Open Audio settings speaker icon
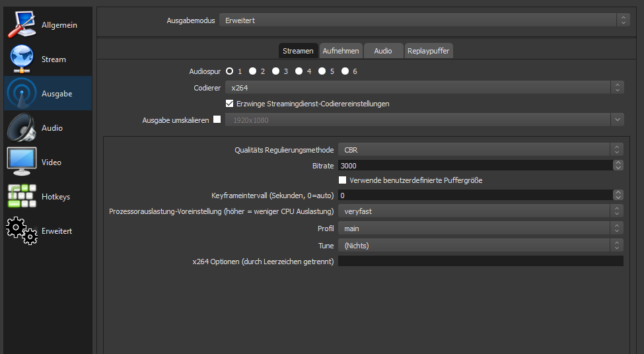The height and width of the screenshot is (354, 644). (22, 128)
